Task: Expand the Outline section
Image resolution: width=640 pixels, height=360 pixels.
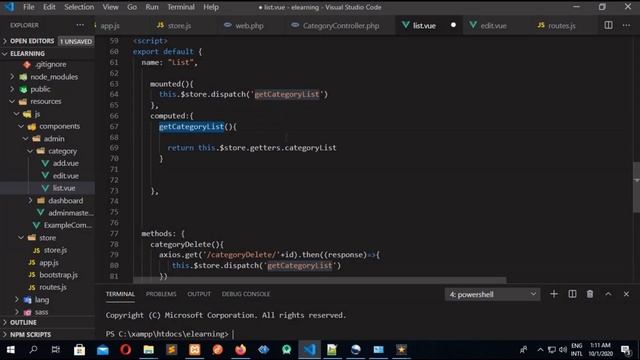Action: [47, 322]
